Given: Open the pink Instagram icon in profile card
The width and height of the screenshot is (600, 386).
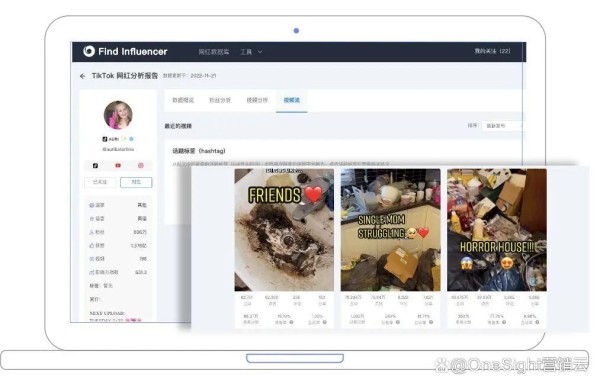Looking at the screenshot, I should pos(140,165).
